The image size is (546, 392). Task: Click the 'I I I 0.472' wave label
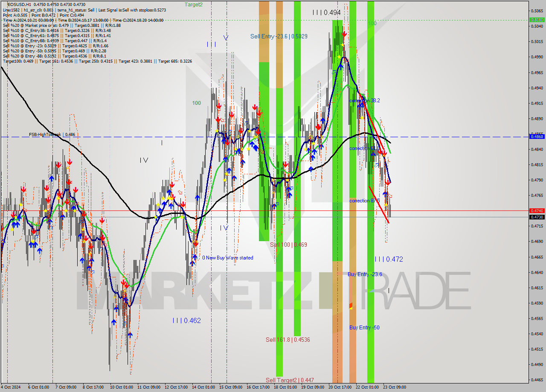(x=389, y=259)
